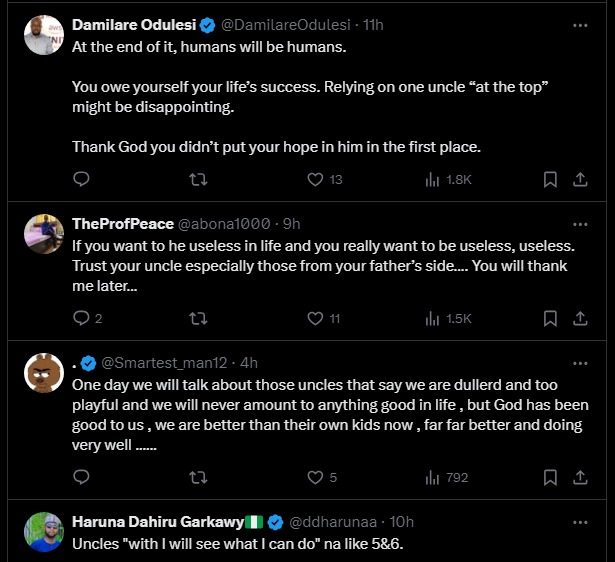Screen dimensions: 615x562
Task: Retweet Damilare Odulesi's post
Action: point(198,180)
